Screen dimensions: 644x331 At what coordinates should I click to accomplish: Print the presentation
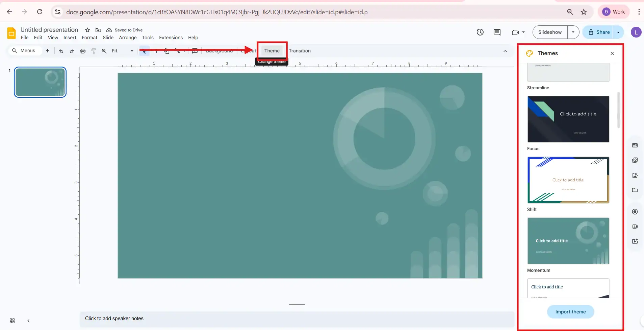pyautogui.click(x=83, y=51)
